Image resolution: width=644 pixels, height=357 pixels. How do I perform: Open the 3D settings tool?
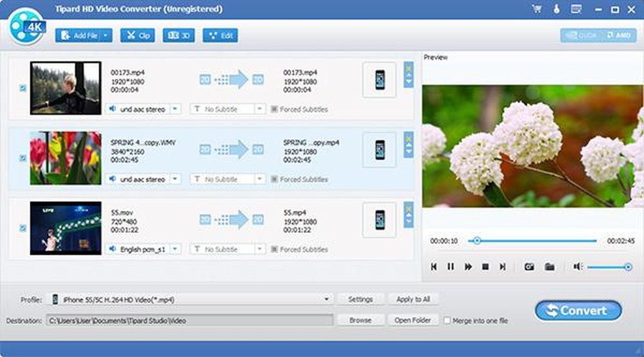tap(178, 36)
